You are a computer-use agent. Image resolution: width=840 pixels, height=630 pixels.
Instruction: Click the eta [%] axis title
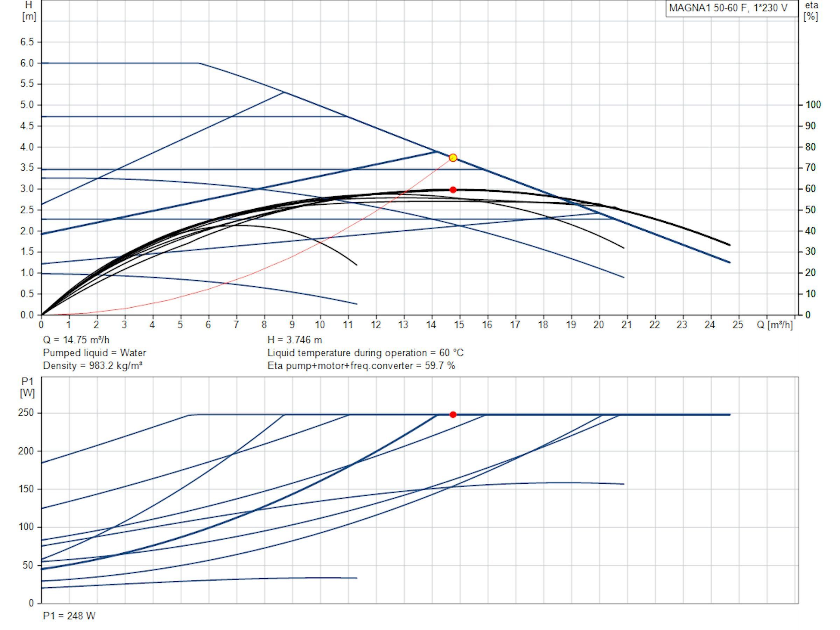click(812, 10)
